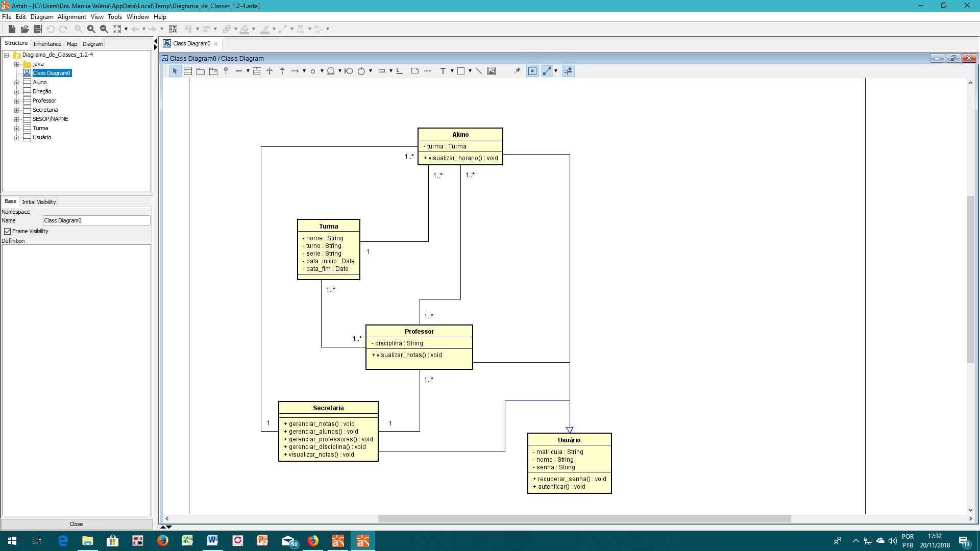
Task: Select the Note tool
Action: coord(415,71)
